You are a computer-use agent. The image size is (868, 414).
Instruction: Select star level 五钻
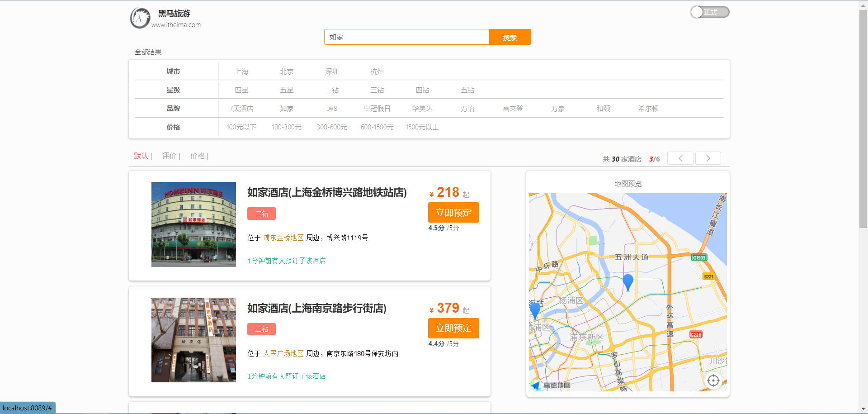click(x=467, y=90)
